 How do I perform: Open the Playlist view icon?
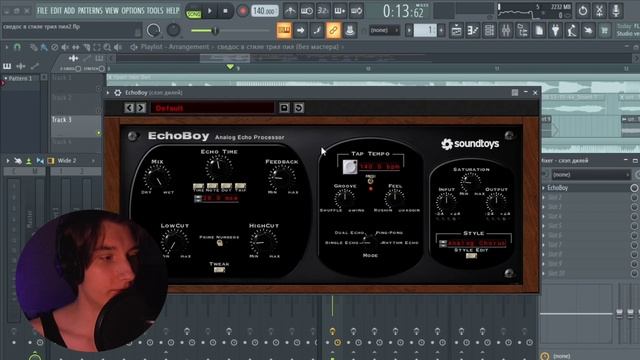pos(456,30)
